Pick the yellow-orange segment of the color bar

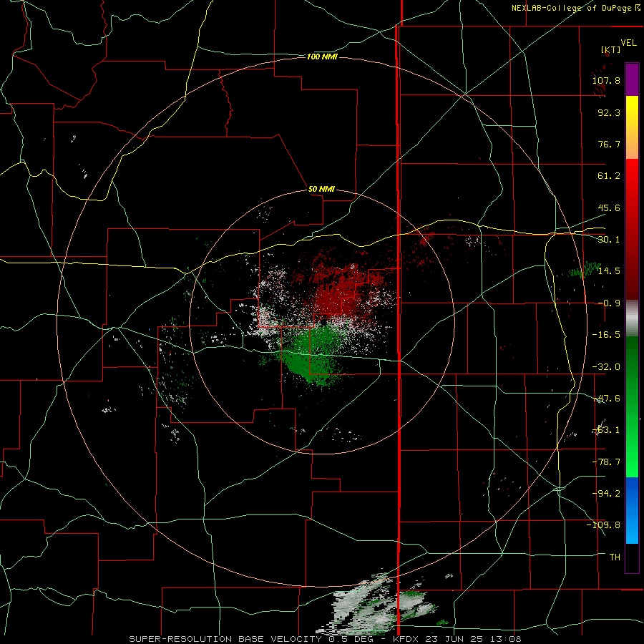pyautogui.click(x=632, y=127)
